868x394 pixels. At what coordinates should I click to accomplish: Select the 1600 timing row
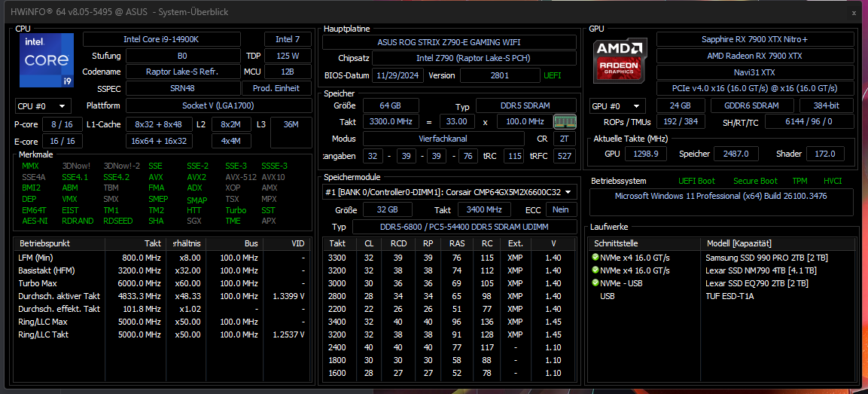click(x=449, y=373)
